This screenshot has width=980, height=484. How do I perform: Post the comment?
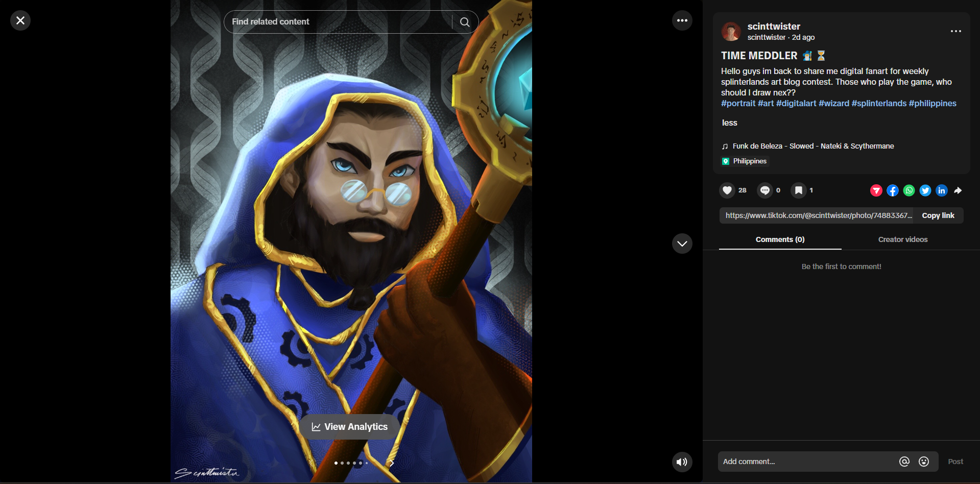955,462
